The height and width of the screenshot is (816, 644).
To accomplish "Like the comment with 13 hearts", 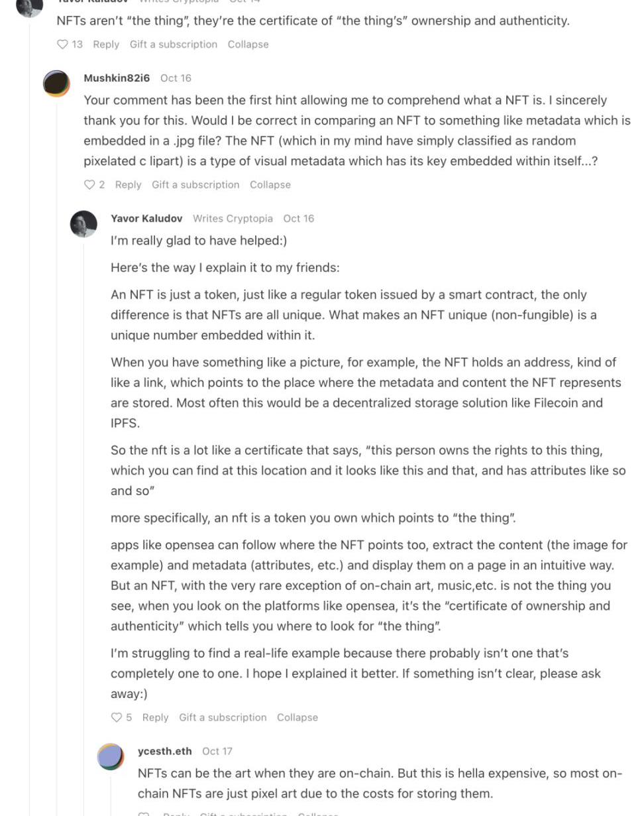I will coord(63,44).
